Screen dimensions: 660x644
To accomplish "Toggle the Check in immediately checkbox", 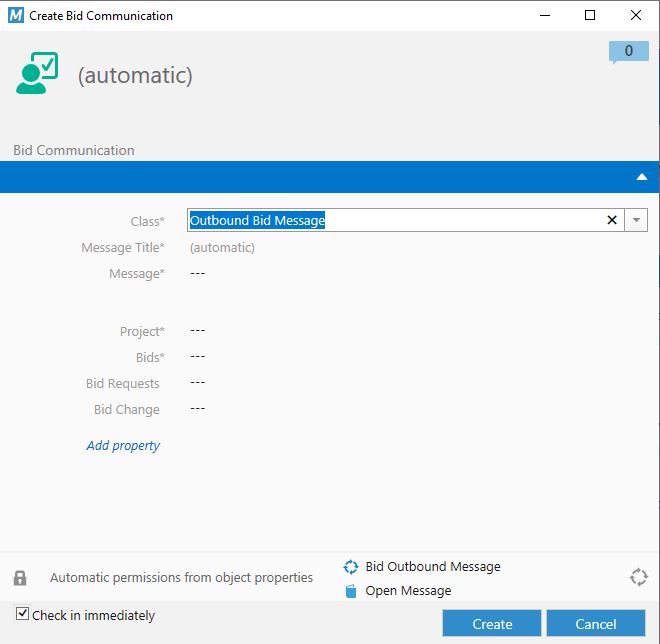I will (x=22, y=614).
